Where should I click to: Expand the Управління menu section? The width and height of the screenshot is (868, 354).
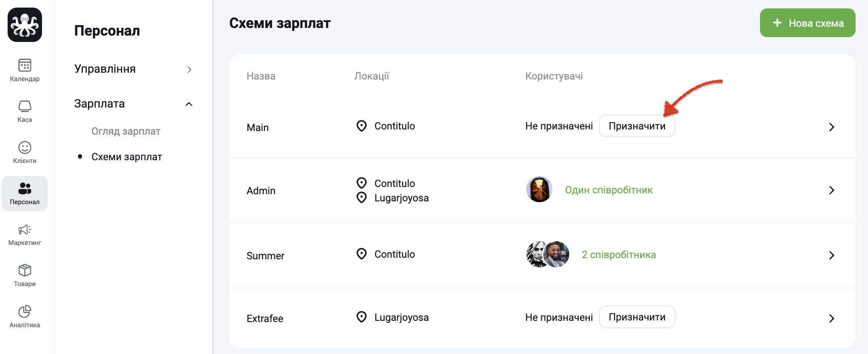point(133,69)
